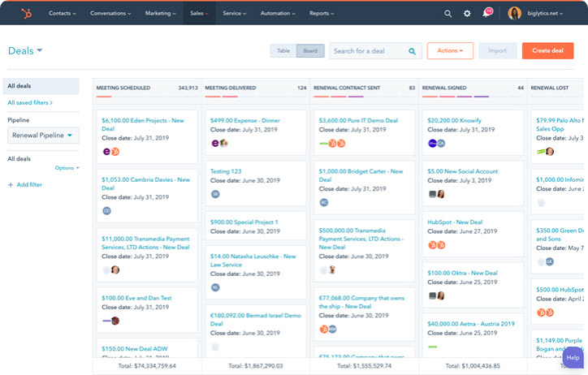
Task: Open the search magnifier in top navigation
Action: pos(447,14)
